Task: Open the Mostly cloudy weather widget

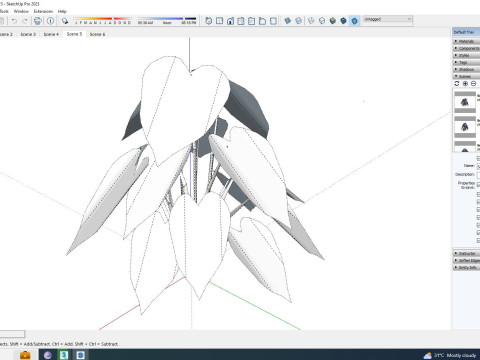Action: click(x=450, y=355)
